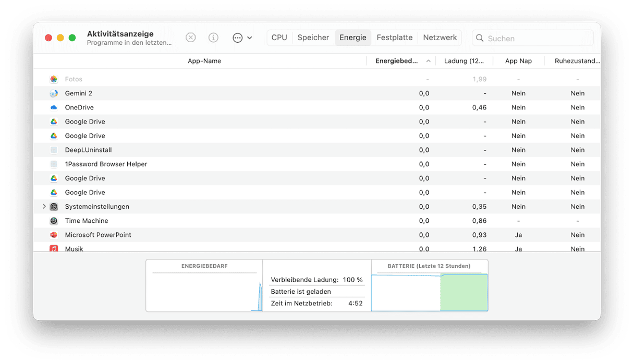Select the OneDrive process name
Screen dimensions: 634x364
point(79,107)
